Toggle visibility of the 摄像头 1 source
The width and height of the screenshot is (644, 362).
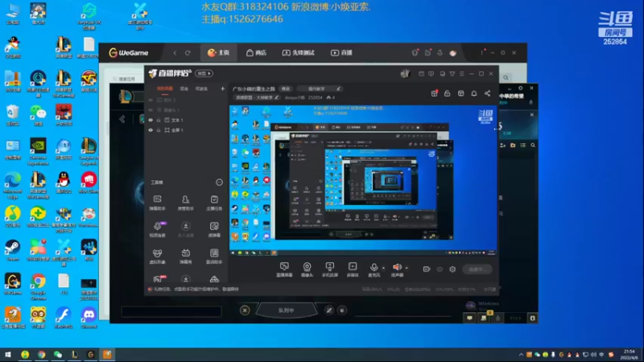151,110
